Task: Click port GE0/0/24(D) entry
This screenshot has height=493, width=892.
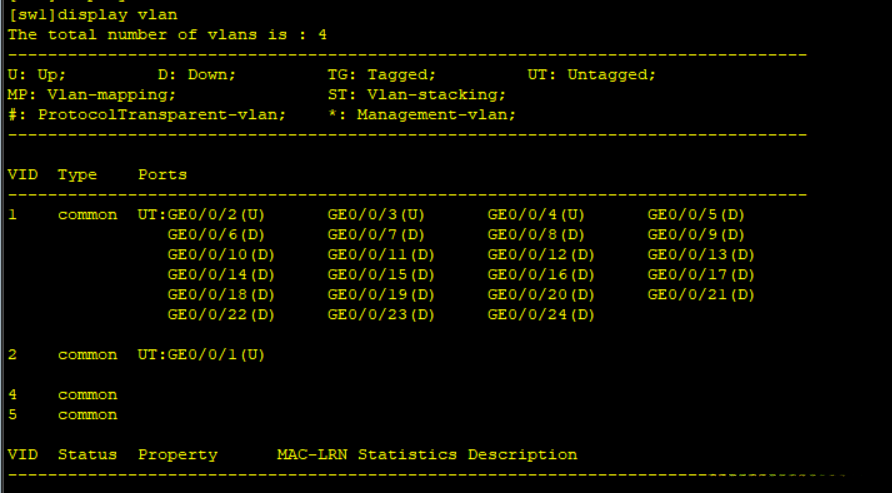Action: 541,314
